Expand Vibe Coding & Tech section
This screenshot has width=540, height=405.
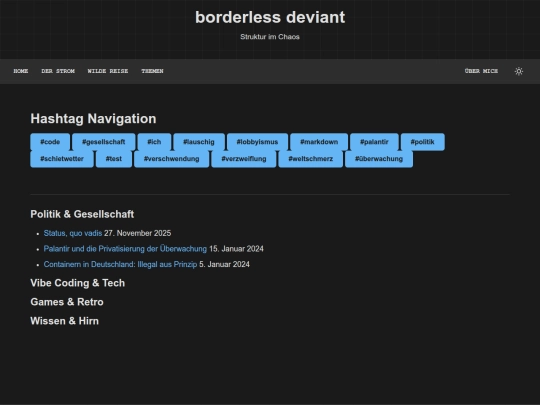tap(77, 283)
